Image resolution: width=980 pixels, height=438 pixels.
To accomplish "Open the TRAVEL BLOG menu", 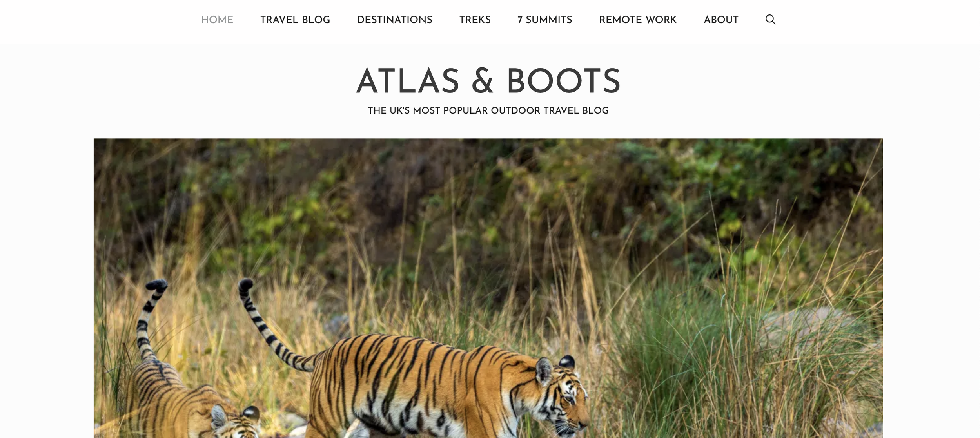I will (x=295, y=20).
